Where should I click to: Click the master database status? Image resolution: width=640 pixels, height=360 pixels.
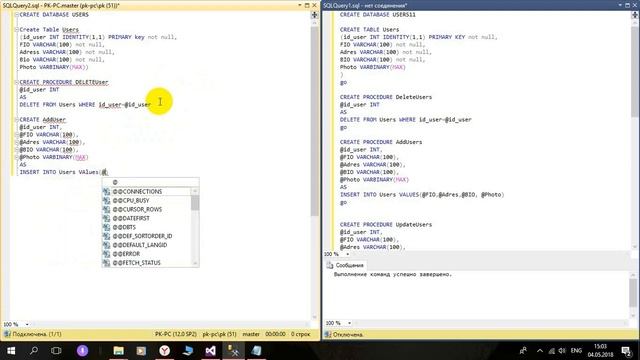pyautogui.click(x=251, y=334)
